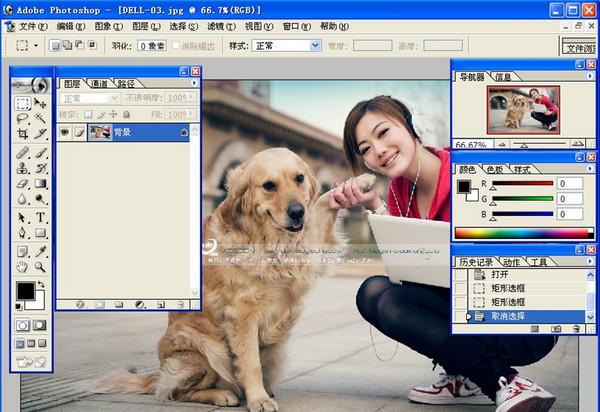This screenshot has height=412, width=600.
Task: Select the Move tool
Action: 40,103
